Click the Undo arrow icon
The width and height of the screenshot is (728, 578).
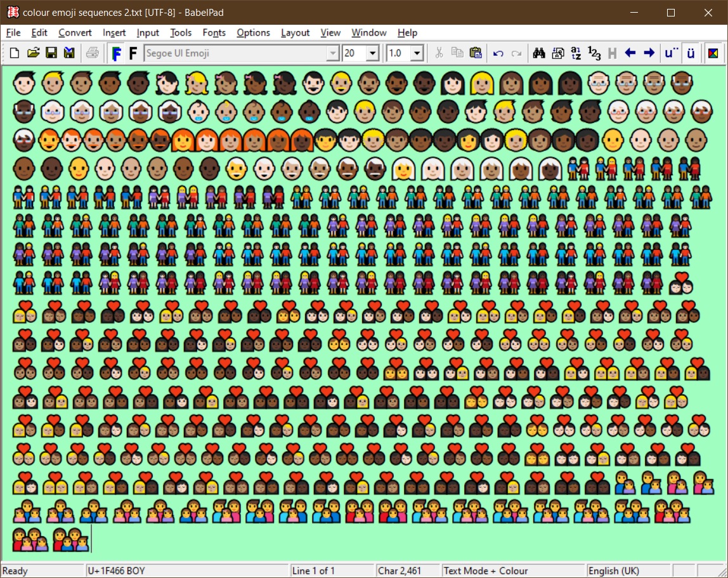click(x=498, y=53)
